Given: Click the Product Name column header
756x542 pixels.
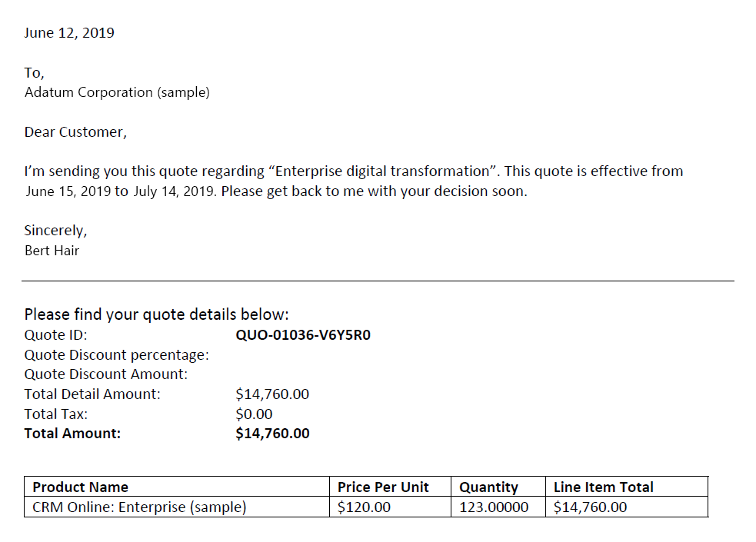Looking at the screenshot, I should point(80,487).
